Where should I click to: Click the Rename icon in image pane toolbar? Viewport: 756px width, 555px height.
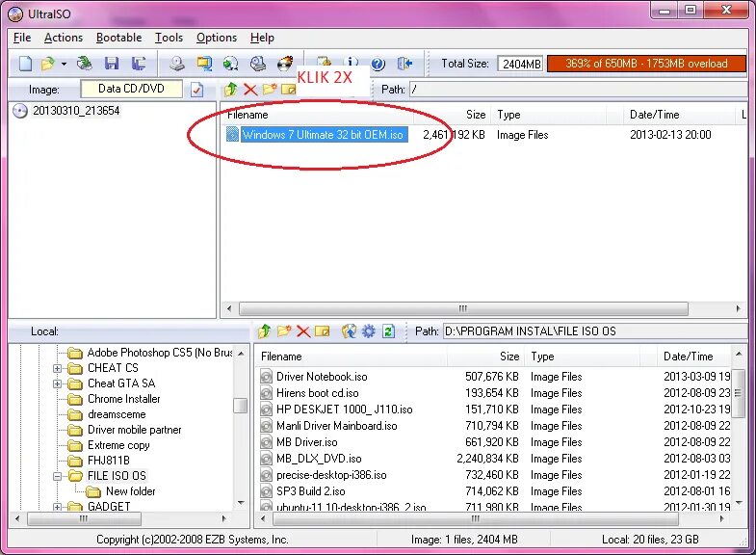coord(288,90)
